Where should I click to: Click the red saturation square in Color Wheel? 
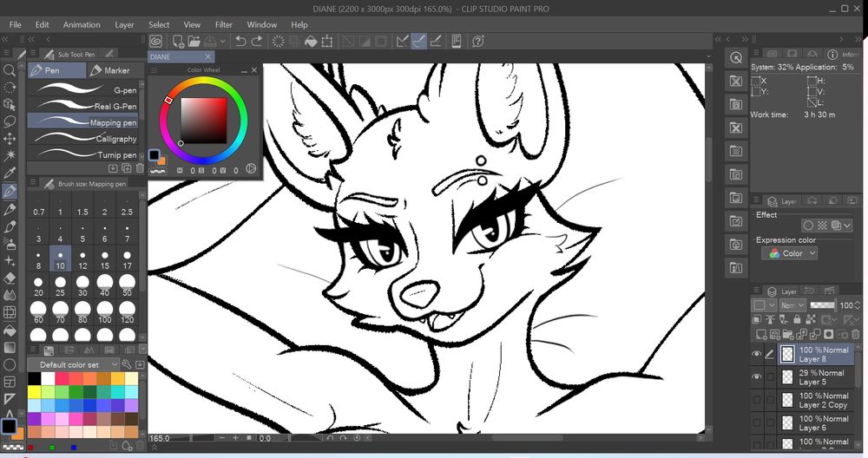(x=204, y=121)
